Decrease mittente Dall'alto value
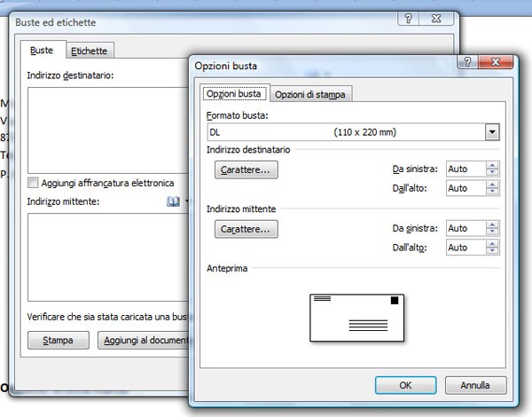Screen dimensions: 532x417 (x=492, y=251)
